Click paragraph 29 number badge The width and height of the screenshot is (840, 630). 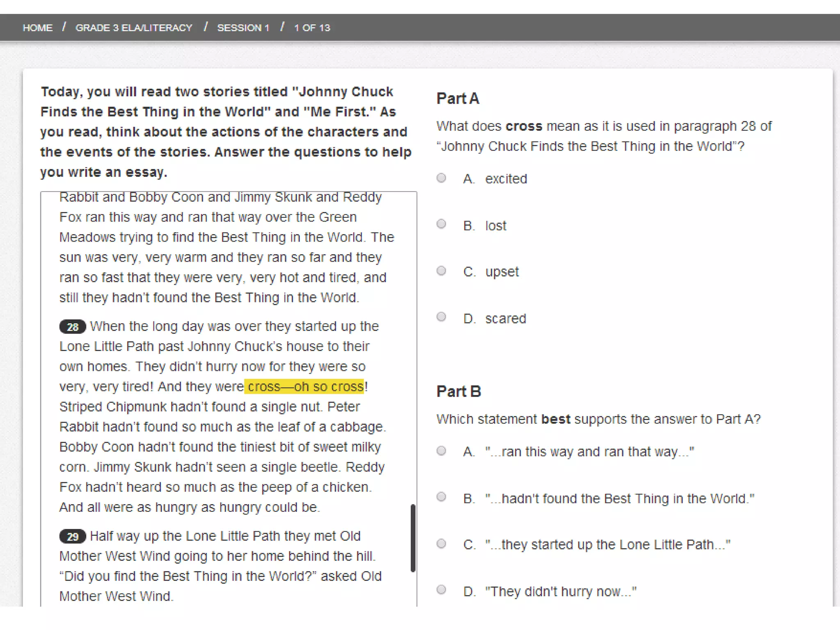tap(73, 536)
